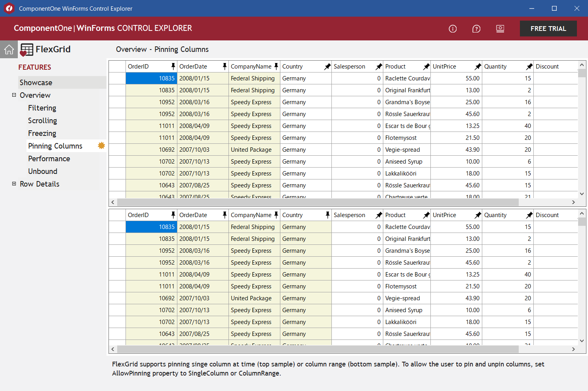This screenshot has height=391, width=588.
Task: Unpin the OrderID column in top grid
Action: pos(173,66)
